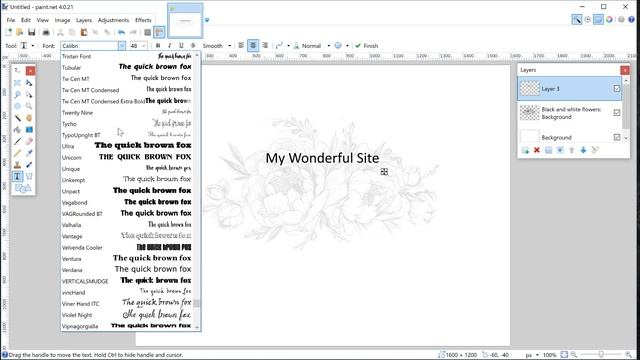Set text alignment to center
Screen dimensions: 640x360
point(253,46)
